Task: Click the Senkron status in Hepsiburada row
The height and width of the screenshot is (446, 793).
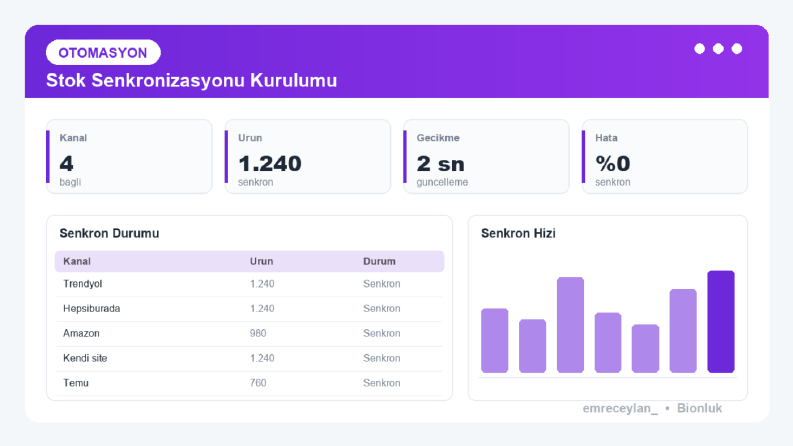Action: tap(382, 308)
